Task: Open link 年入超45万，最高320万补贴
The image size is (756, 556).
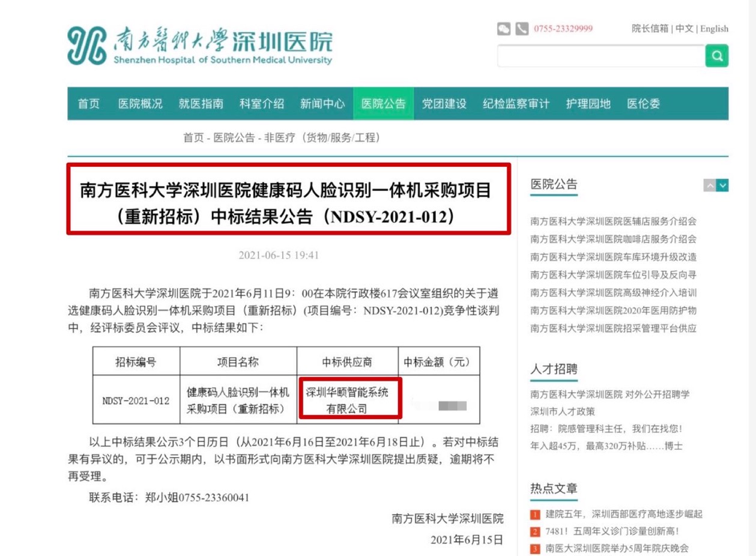Action: [x=606, y=447]
